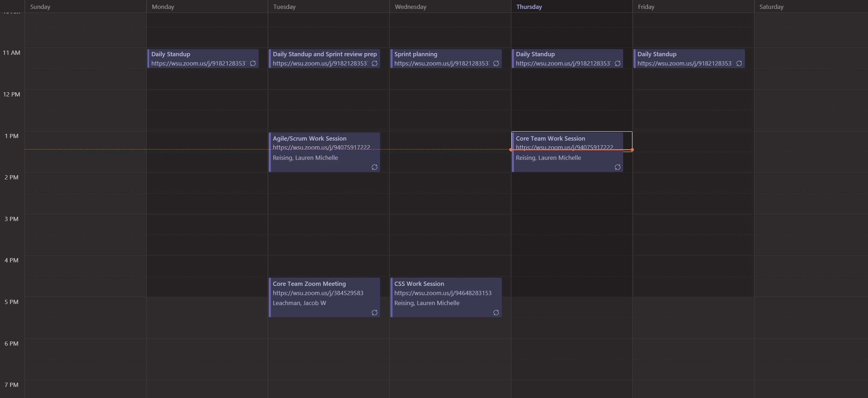Open Zoom link in CSS Work Session
The width and height of the screenshot is (868, 398).
[x=443, y=293]
